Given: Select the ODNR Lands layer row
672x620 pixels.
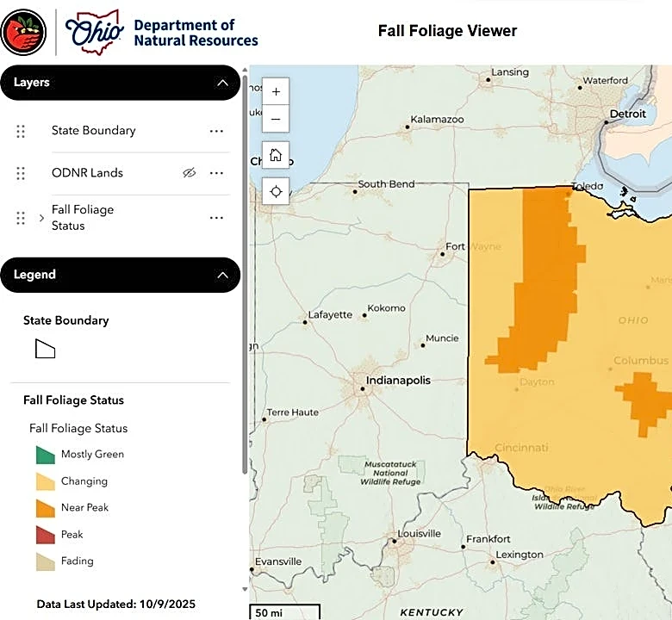Looking at the screenshot, I should tap(121, 173).
